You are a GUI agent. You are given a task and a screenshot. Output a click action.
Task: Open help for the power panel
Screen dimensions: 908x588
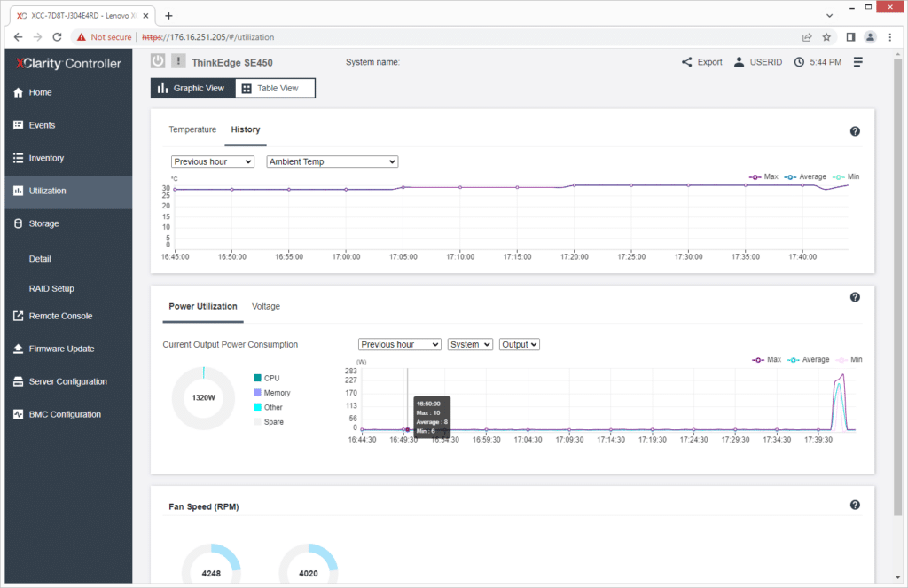coord(855,297)
